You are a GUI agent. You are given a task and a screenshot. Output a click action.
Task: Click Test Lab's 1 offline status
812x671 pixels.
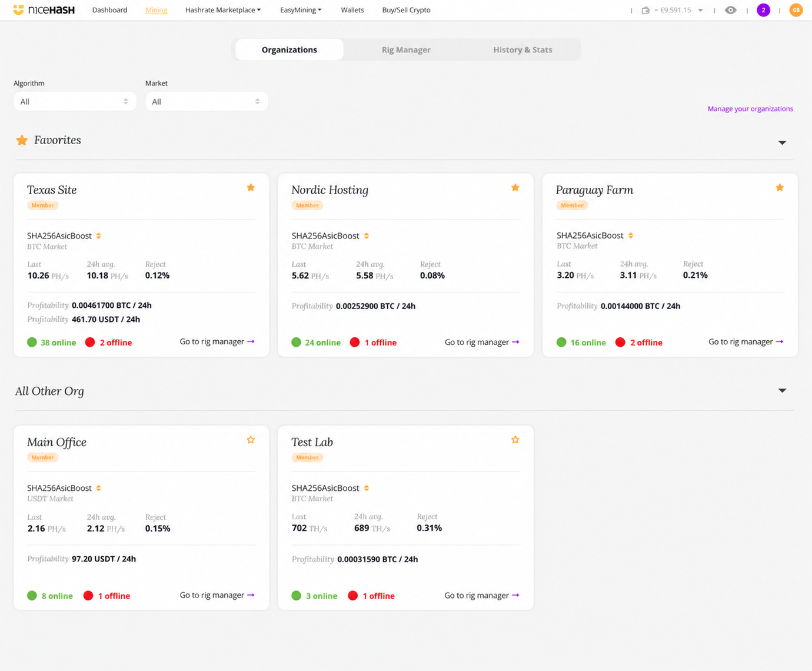[371, 596]
